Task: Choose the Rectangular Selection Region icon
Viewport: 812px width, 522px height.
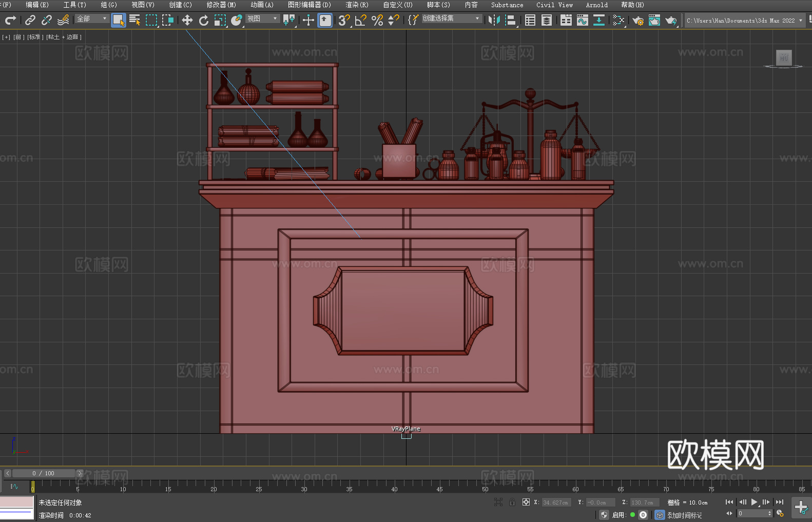Action: tap(151, 20)
